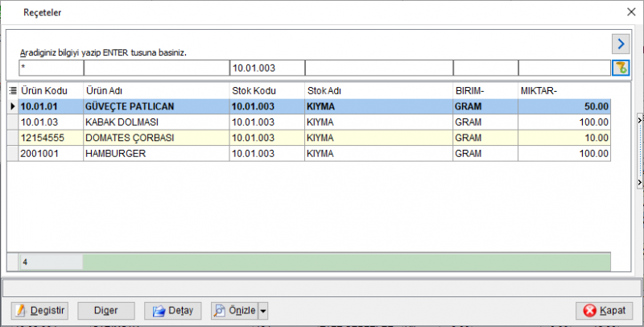
Task: Select the DOMATES ÇORBASI row
Action: pos(309,138)
